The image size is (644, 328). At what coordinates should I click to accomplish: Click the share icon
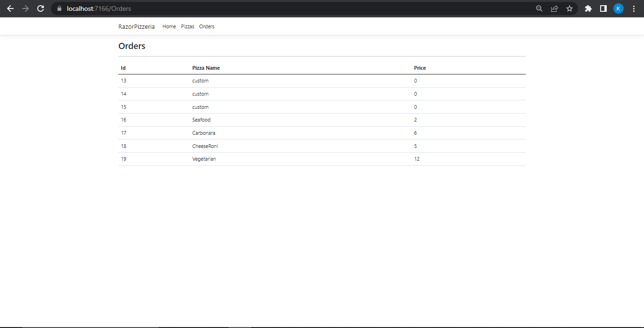(554, 8)
